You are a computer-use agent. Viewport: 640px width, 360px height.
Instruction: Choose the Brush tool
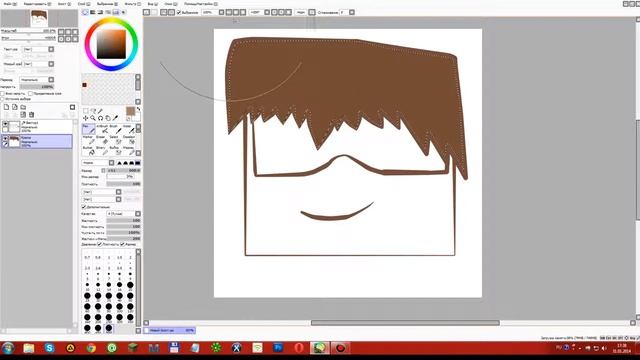pyautogui.click(x=116, y=129)
